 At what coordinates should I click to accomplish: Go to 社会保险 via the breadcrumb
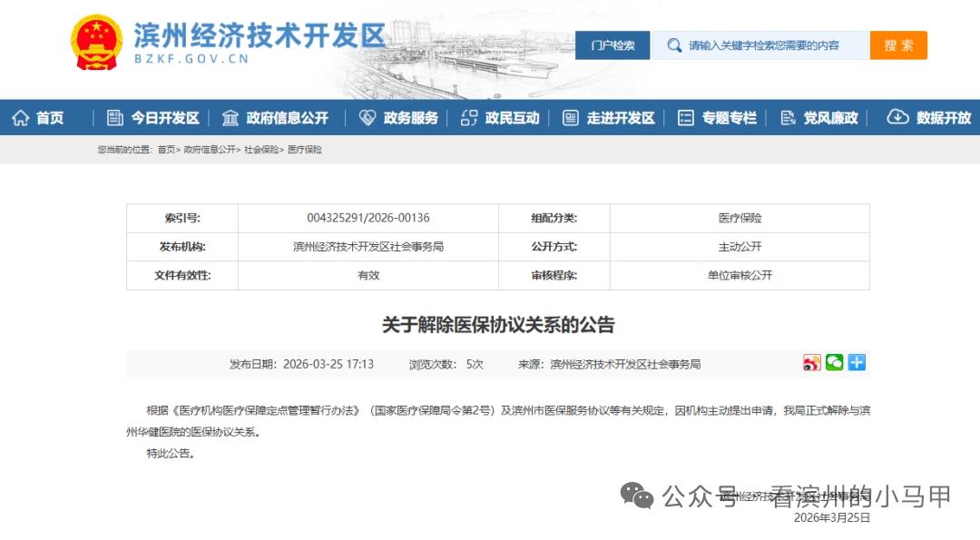click(x=261, y=150)
